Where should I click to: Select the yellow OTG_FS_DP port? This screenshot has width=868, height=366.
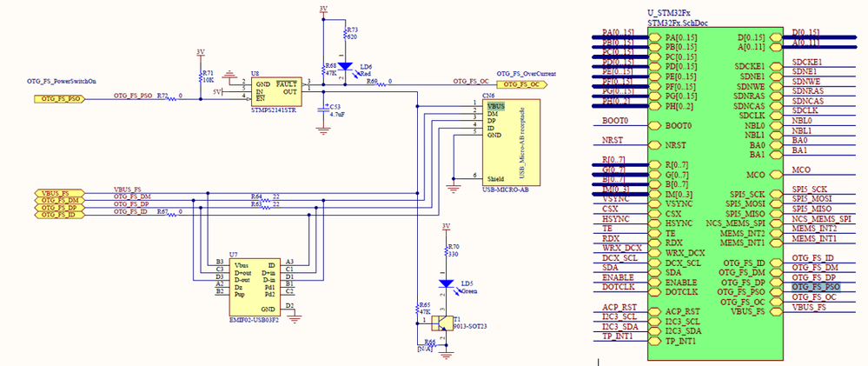tap(59, 207)
